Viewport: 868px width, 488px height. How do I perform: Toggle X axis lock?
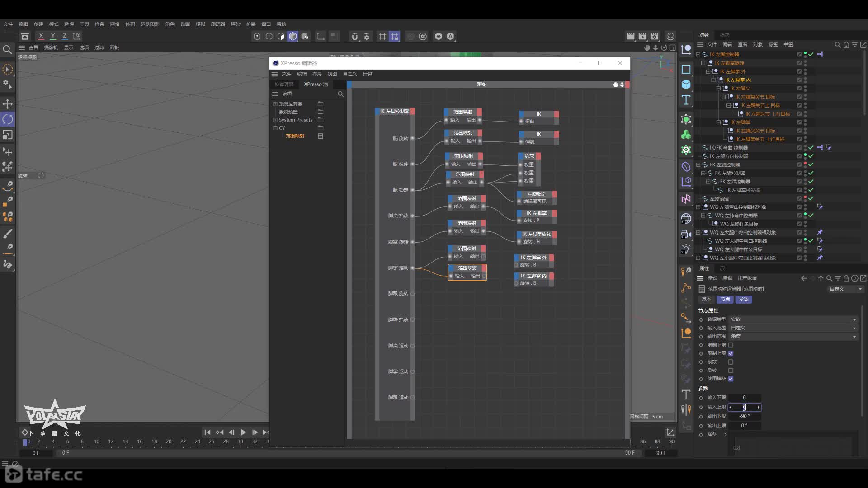coord(41,36)
